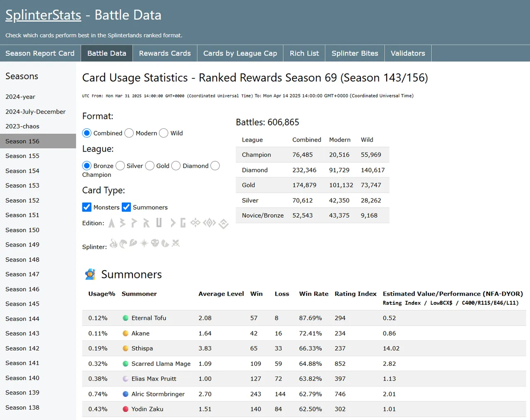Click the blue dot beside Alric Stormbringer
This screenshot has width=530, height=420.
[x=125, y=394]
